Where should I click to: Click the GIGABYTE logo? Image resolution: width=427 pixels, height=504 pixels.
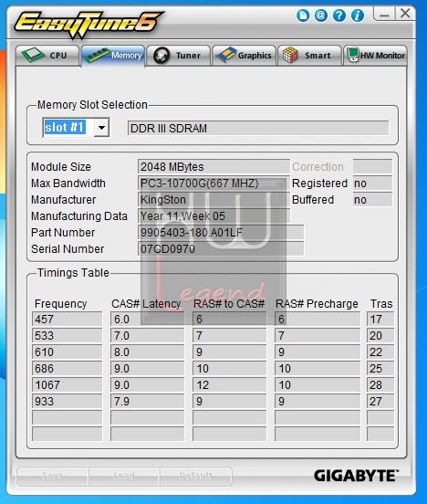[x=356, y=476]
